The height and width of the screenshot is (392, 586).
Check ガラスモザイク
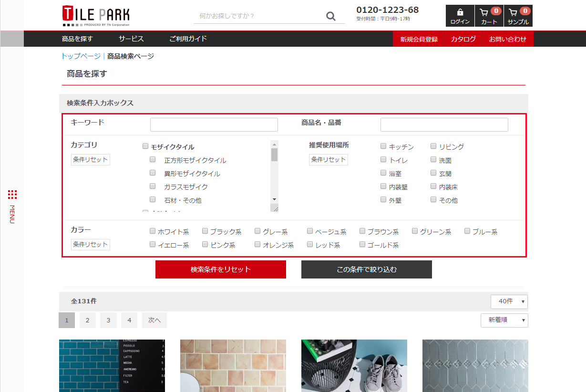[153, 186]
